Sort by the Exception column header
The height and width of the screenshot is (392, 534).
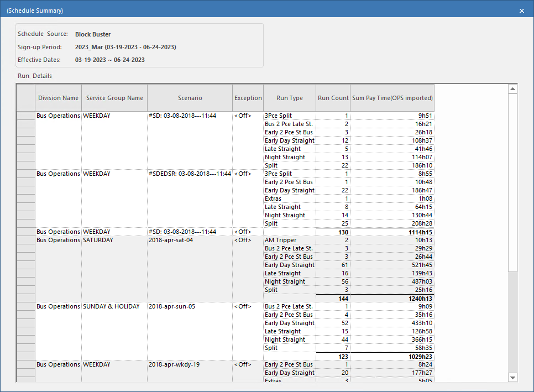tap(248, 97)
